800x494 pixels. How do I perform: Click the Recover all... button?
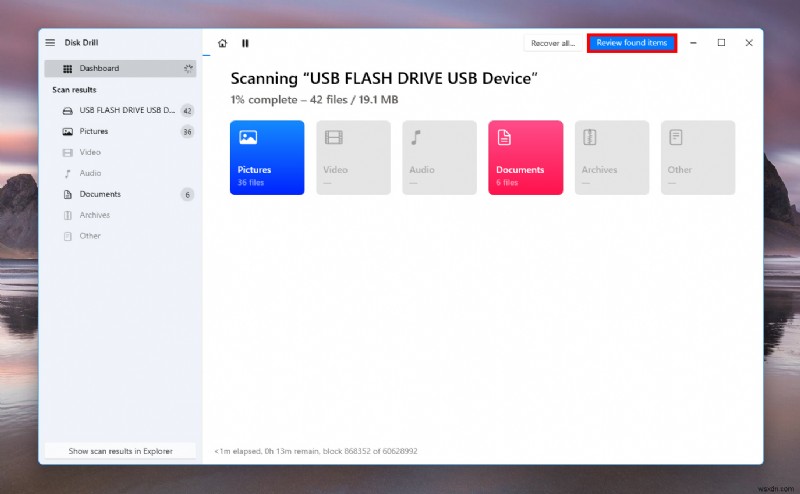coord(553,43)
